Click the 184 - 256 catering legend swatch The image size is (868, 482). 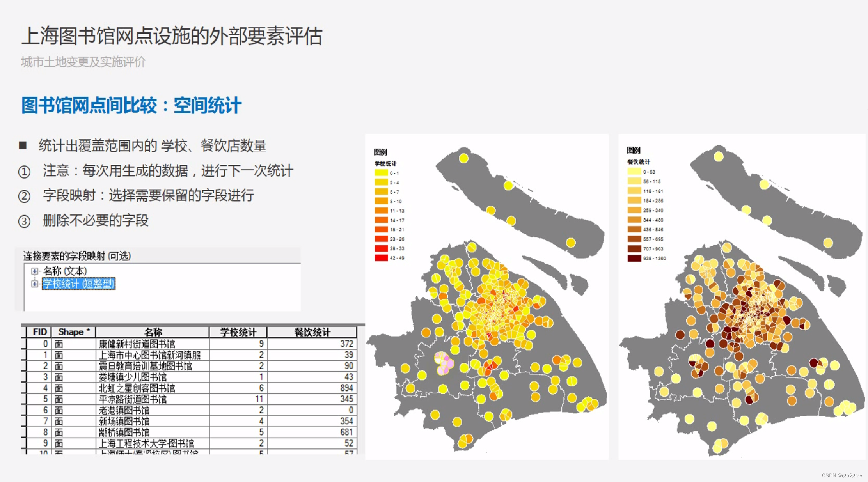[634, 200]
